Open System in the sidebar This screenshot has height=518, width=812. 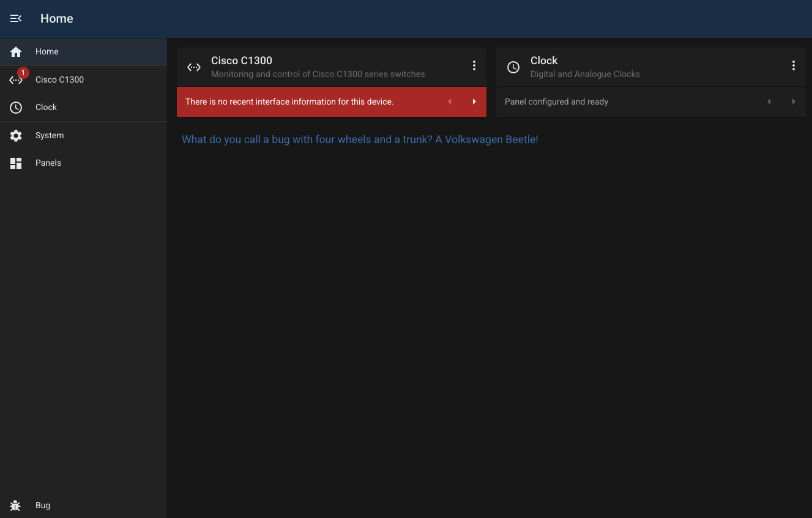pyautogui.click(x=50, y=136)
